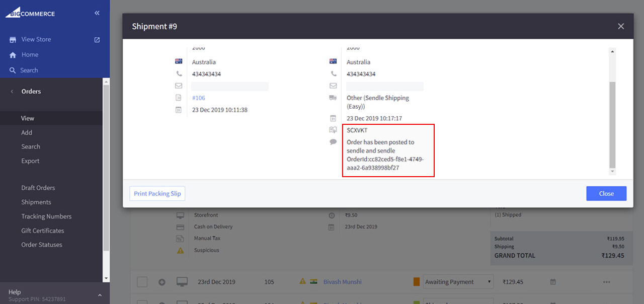Image resolution: width=644 pixels, height=304 pixels.
Task: Close the Shipment #9 dialog with X
Action: click(621, 26)
